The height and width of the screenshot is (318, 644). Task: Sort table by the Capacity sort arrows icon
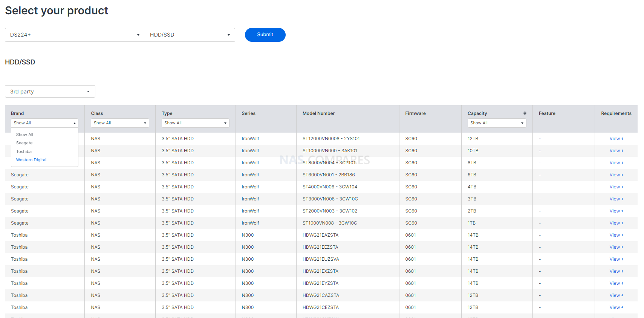525,113
